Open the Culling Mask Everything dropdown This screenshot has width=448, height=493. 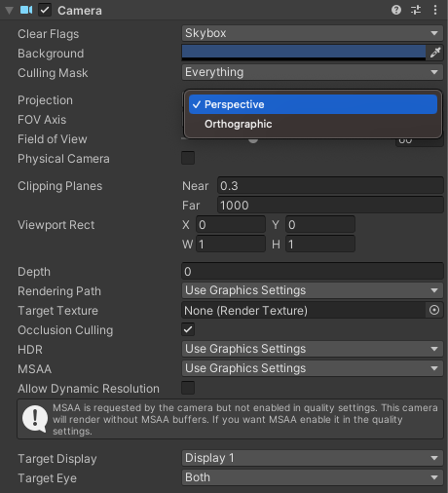pos(313,72)
